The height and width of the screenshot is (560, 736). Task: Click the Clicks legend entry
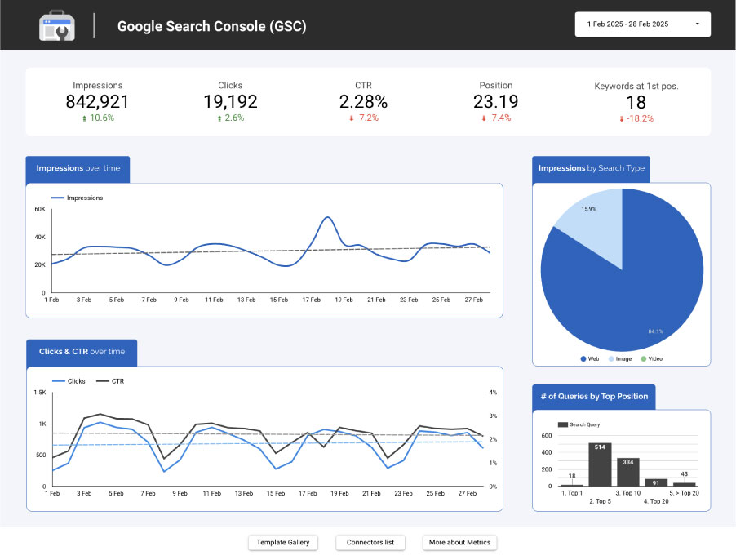pos(69,381)
